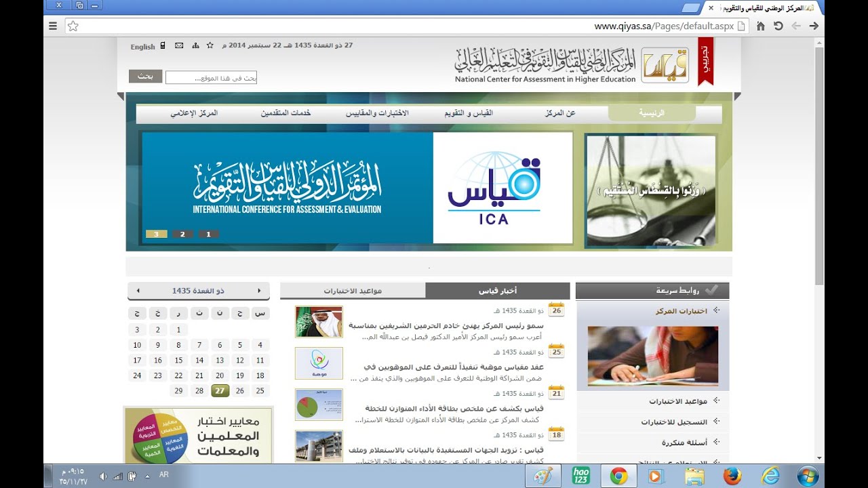Click the بحث search button
868x488 pixels.
pyautogui.click(x=145, y=77)
